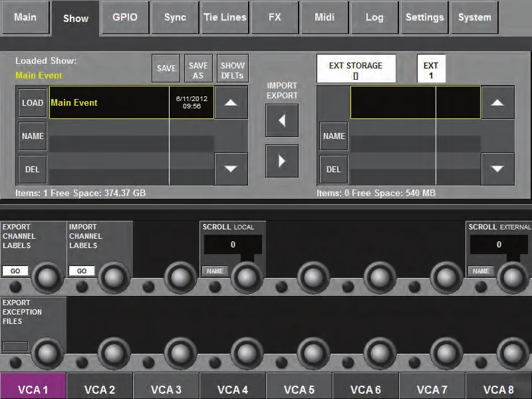
Task: Click the Import Channel Labels rotary knob
Action: (x=114, y=277)
